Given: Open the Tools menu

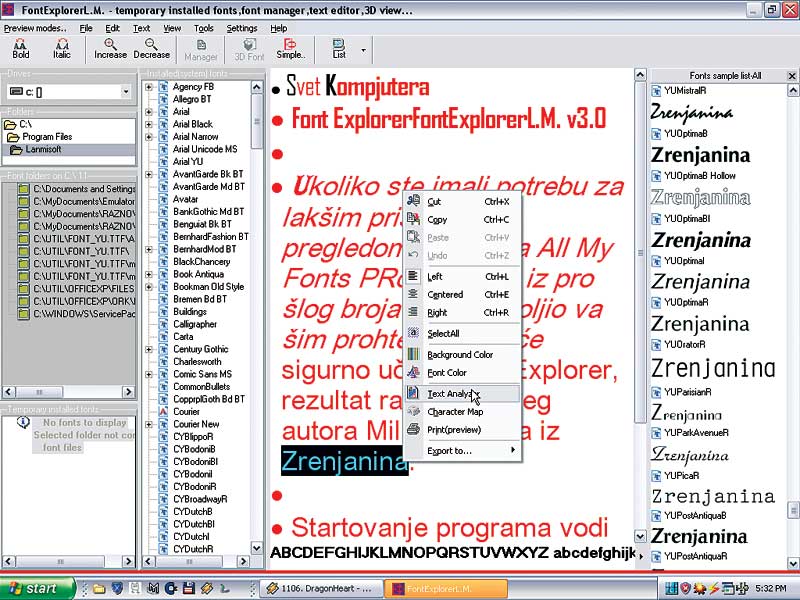Looking at the screenshot, I should coord(204,28).
